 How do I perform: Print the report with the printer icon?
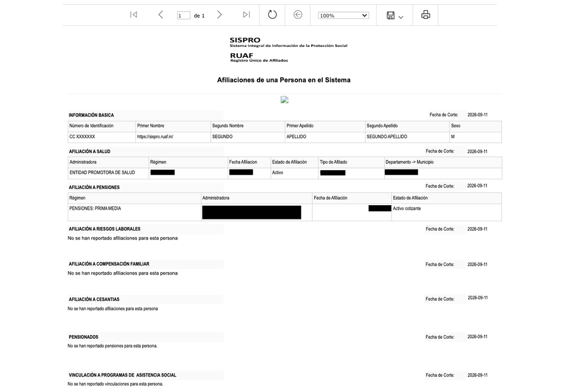[426, 14]
